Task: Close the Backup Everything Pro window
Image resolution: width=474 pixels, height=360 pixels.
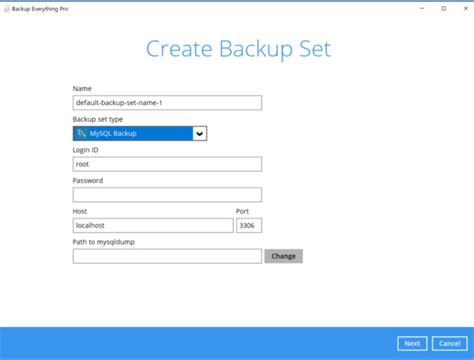Action: tap(466, 8)
